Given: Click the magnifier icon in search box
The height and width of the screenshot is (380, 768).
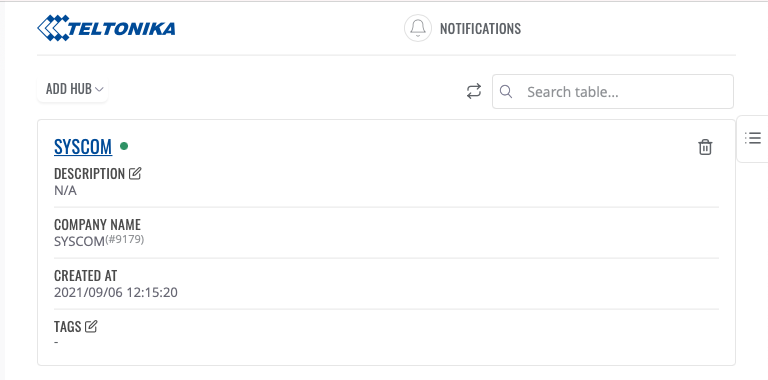Looking at the screenshot, I should tap(506, 92).
